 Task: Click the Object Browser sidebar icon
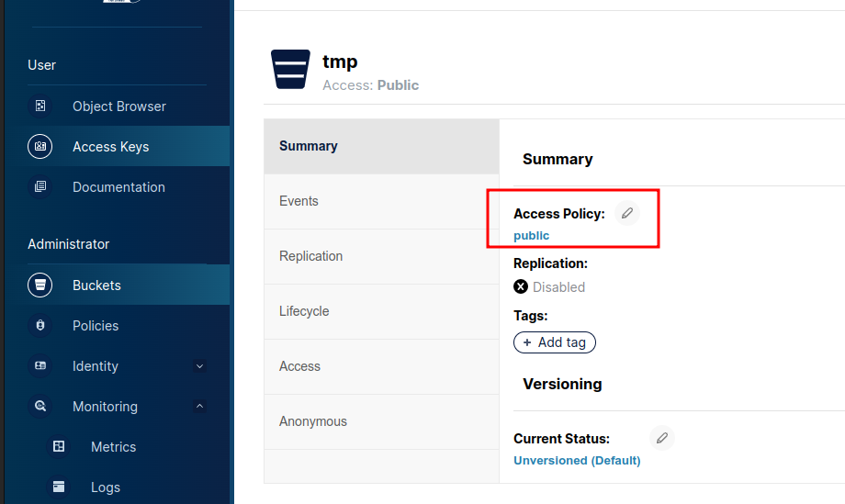(40, 106)
